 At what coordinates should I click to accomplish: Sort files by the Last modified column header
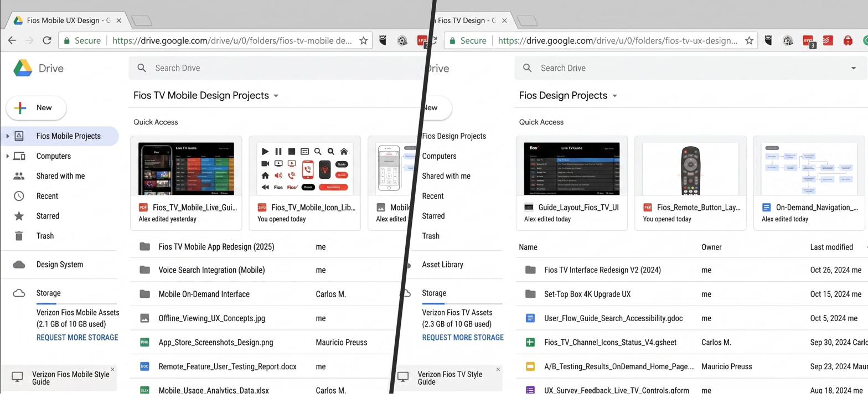coord(831,247)
